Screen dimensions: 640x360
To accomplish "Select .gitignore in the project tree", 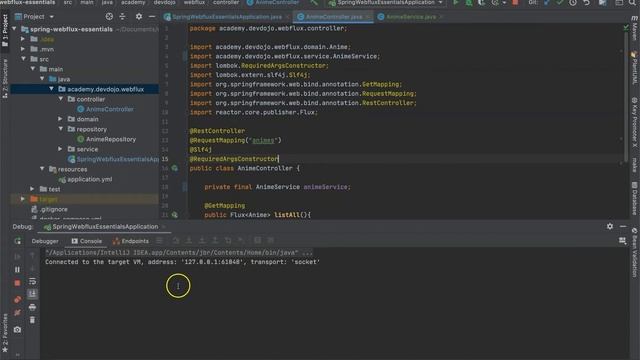I will (x=50, y=209).
